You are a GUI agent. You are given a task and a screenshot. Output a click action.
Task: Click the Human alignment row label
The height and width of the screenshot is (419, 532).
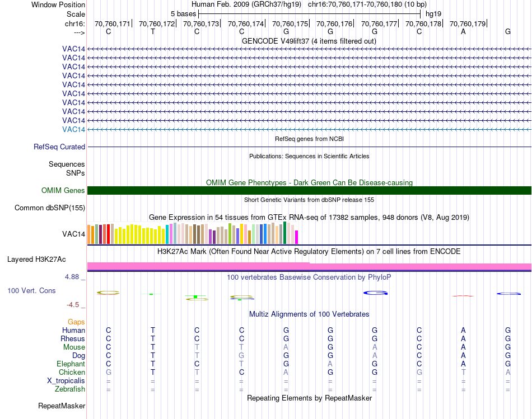tap(73, 330)
